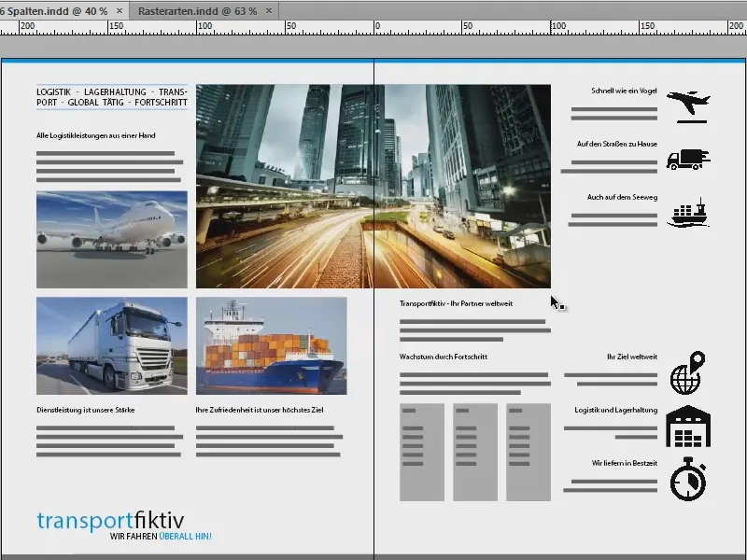The height and width of the screenshot is (560, 747).
Task: Click 'Ihr Ziel weltweit' caption
Action: [632, 357]
